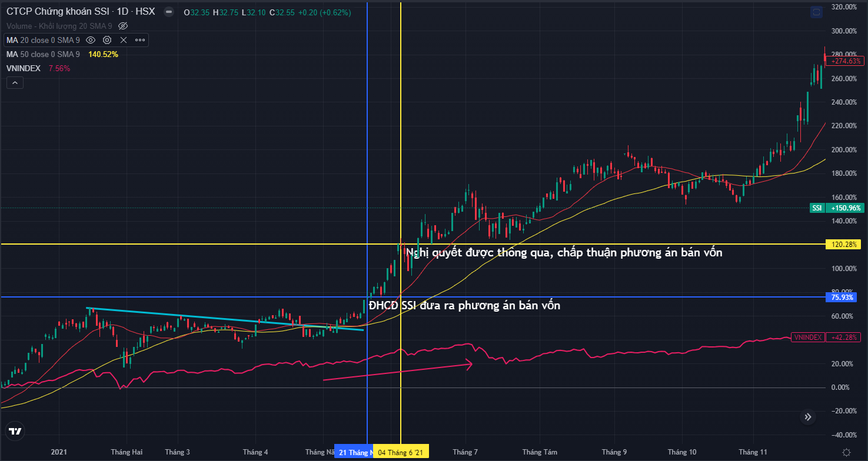This screenshot has width=868, height=461.
Task: Toggle visibility of the MA 20 indicator
Action: (x=91, y=40)
